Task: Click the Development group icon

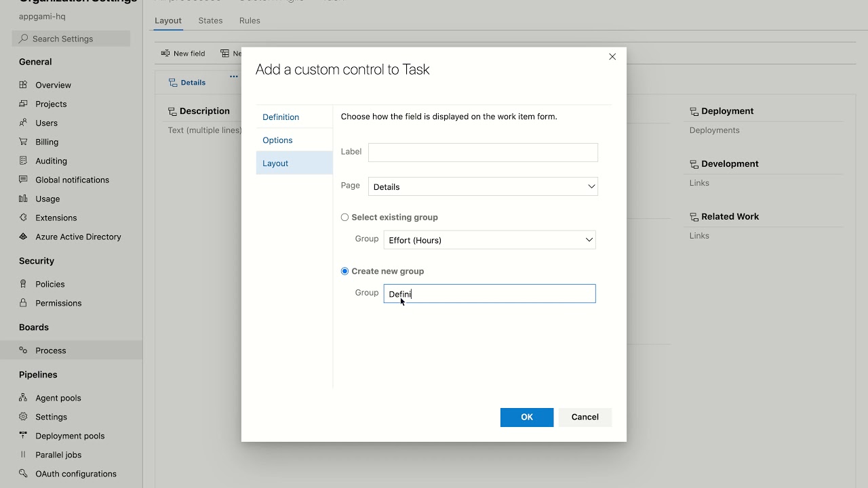Action: coord(694,164)
